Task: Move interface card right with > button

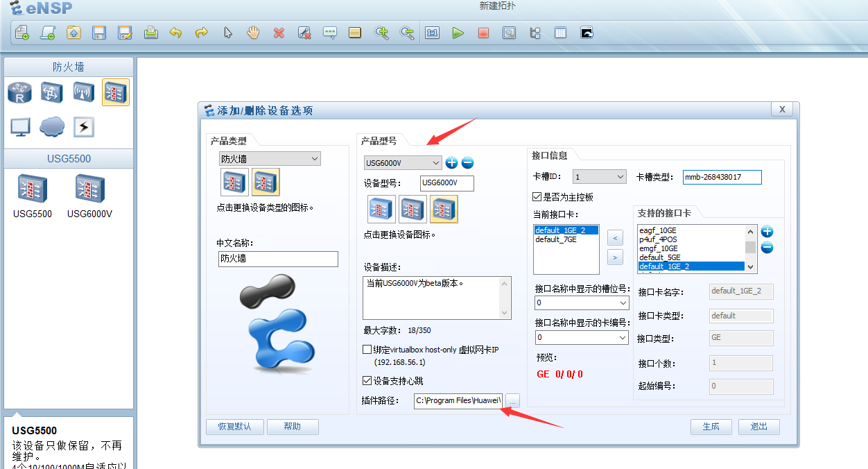Action: pos(615,257)
